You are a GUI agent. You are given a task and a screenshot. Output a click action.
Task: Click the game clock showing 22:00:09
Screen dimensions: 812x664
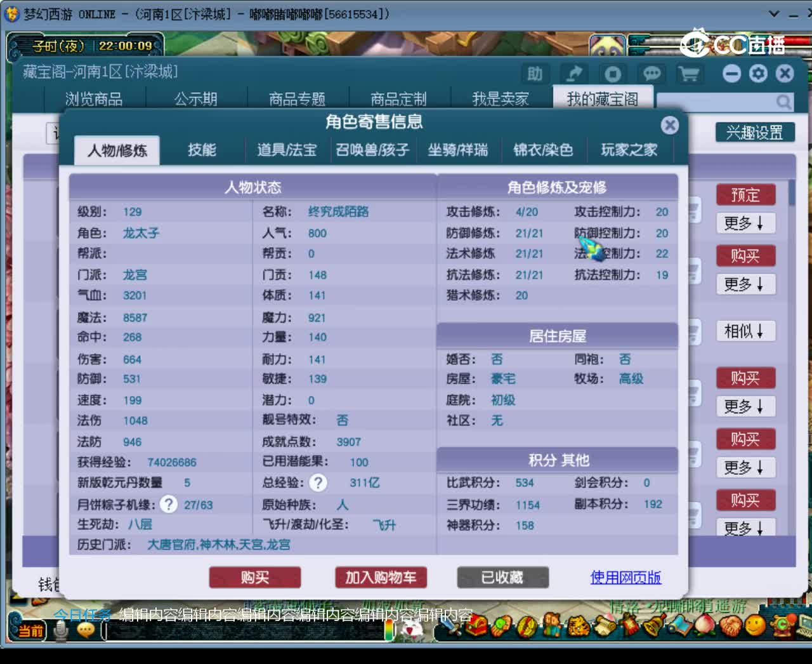pos(126,46)
